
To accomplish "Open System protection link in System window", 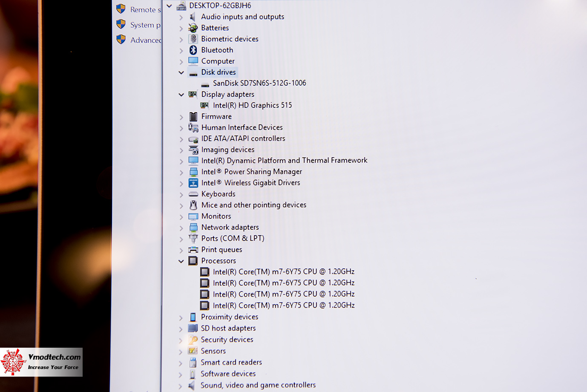I will [x=145, y=25].
